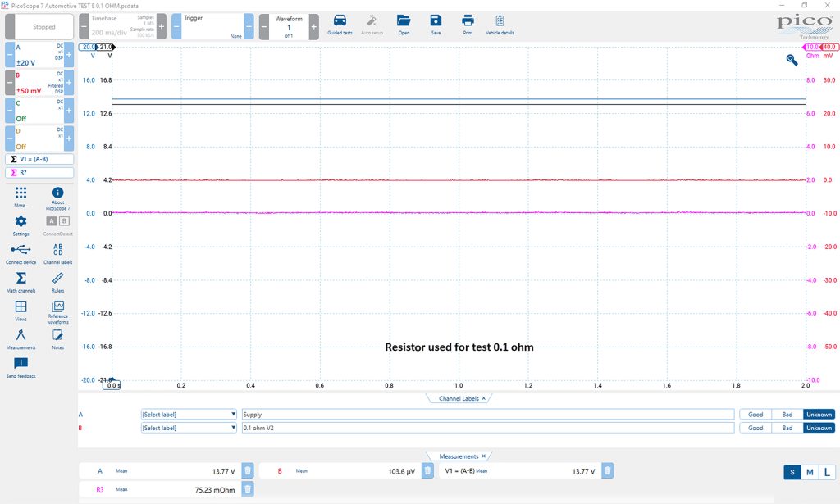Viewport: 840px width, 504px height.
Task: Select the S size toggle
Action: point(792,472)
